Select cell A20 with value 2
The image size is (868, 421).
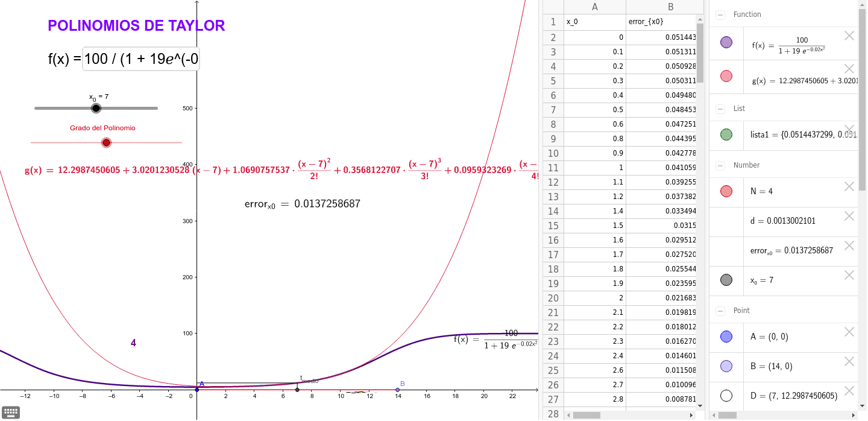coord(595,298)
